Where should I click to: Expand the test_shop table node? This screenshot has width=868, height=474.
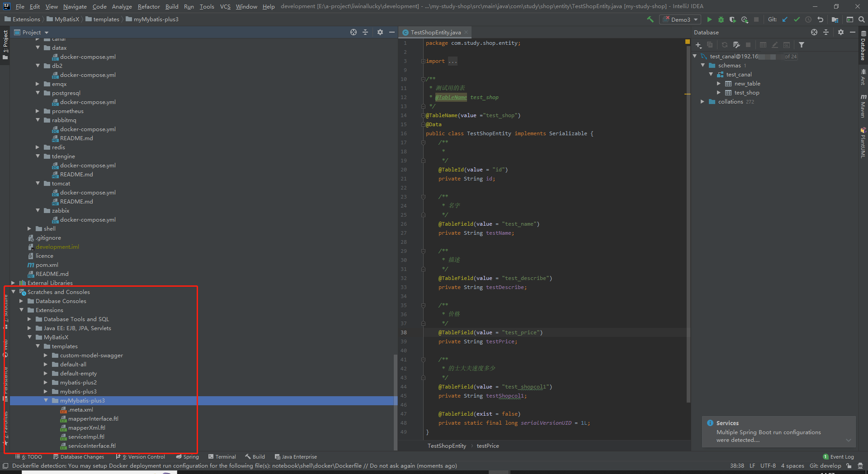[x=718, y=93]
